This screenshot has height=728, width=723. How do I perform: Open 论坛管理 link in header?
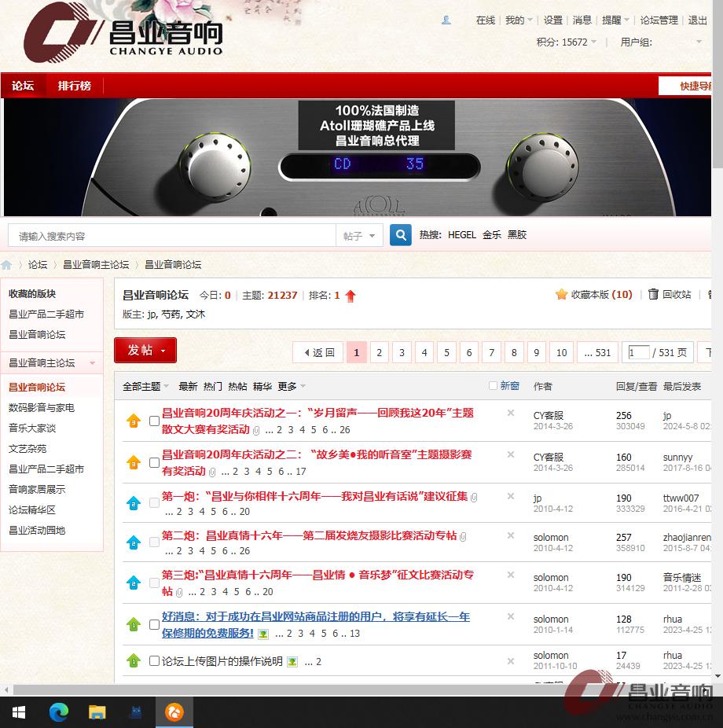pos(659,20)
